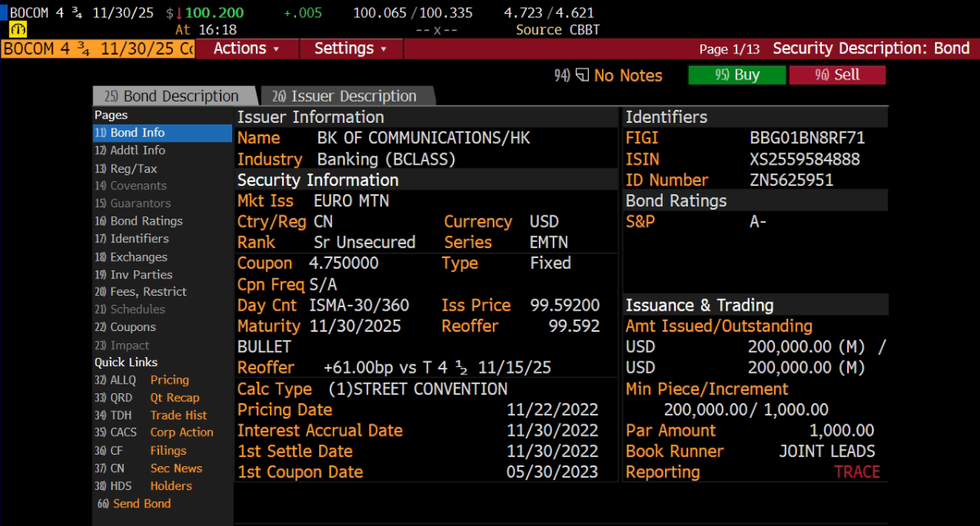
Task: Click the Par Amount 1,000.00 value
Action: pos(841,430)
